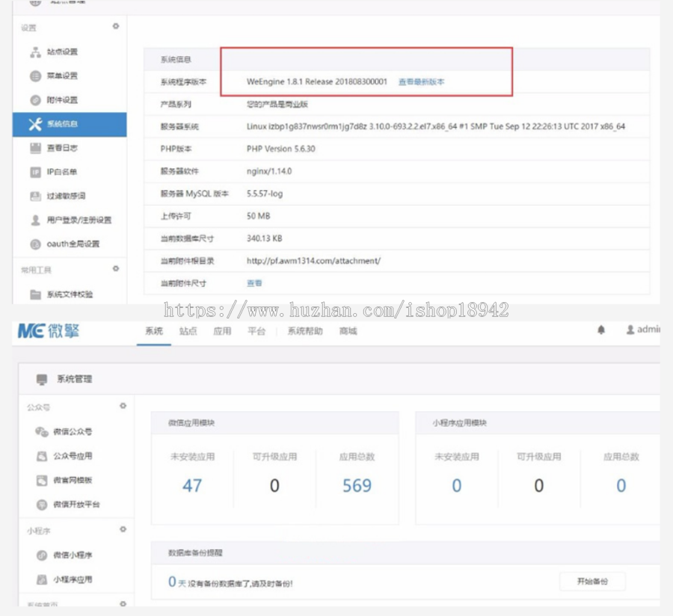Select the IP白名单 icon
The image size is (673, 616).
36,172
